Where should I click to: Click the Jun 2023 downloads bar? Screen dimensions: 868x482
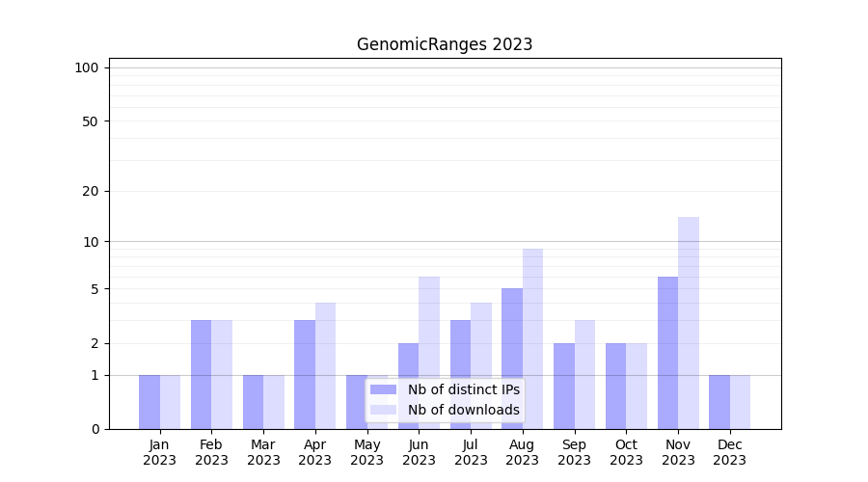[429, 328]
